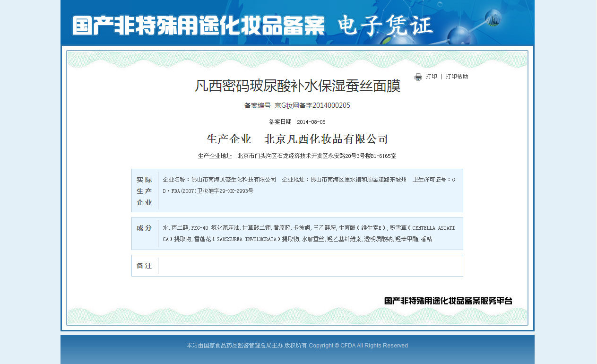Click the 电子凭证 banner calligraphy text
Screen dimensions: 597x364
(386, 26)
